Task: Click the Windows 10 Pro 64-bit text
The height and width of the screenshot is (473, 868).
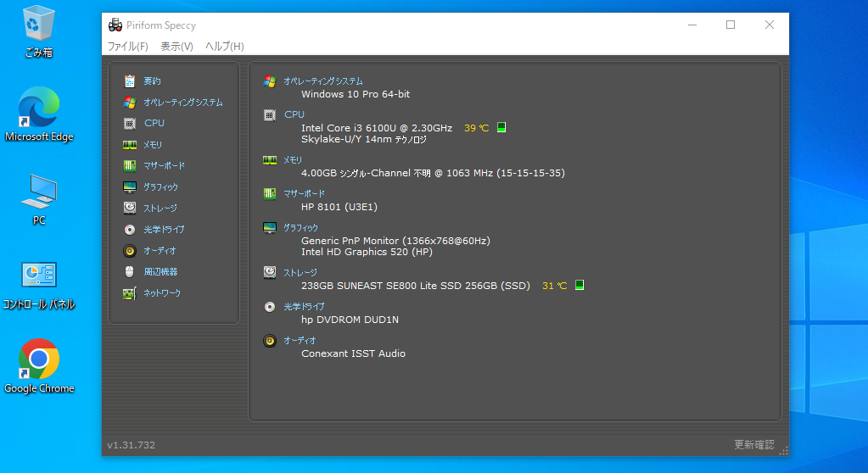Action: coord(356,94)
